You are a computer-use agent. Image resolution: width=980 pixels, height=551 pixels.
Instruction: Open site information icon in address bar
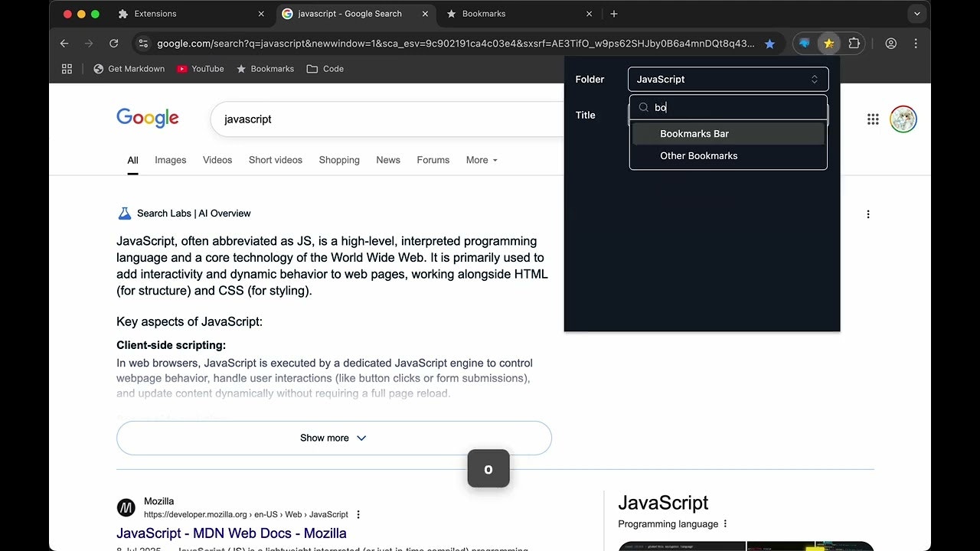pos(143,44)
